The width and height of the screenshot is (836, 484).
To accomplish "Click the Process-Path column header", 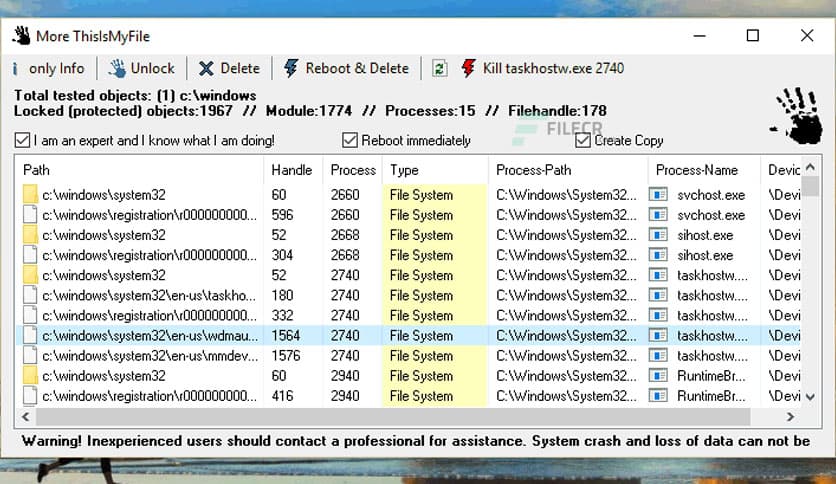I will [x=568, y=170].
